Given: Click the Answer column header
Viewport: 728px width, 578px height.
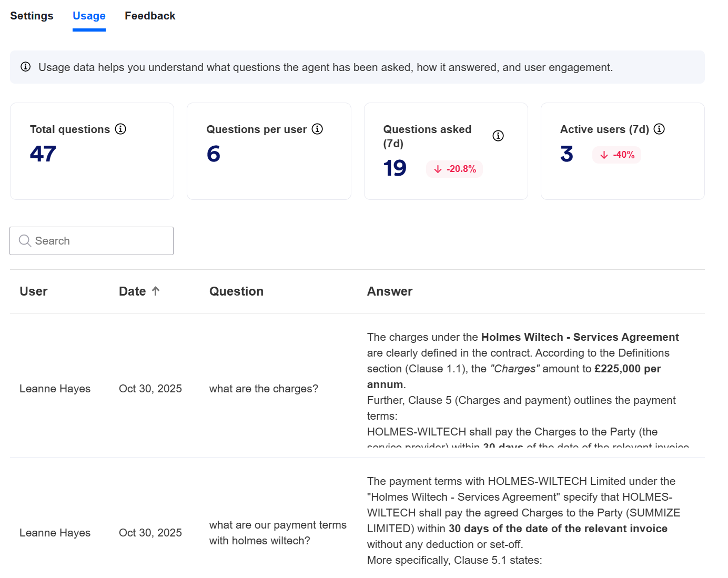Looking at the screenshot, I should click(x=389, y=291).
